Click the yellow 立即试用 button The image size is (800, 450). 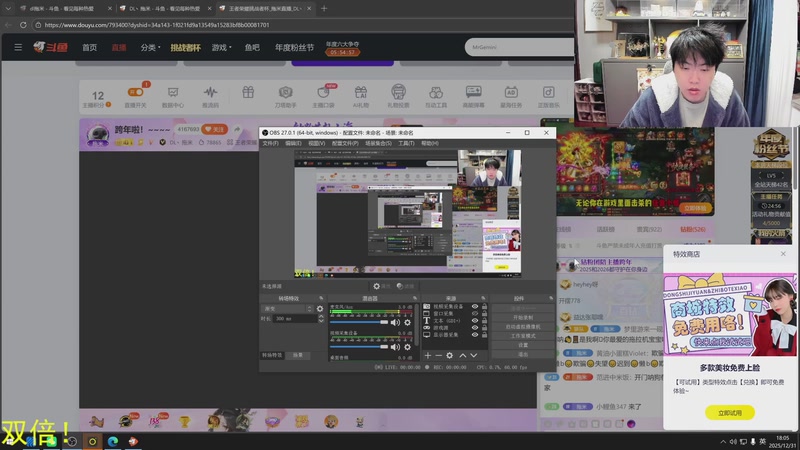click(x=730, y=412)
